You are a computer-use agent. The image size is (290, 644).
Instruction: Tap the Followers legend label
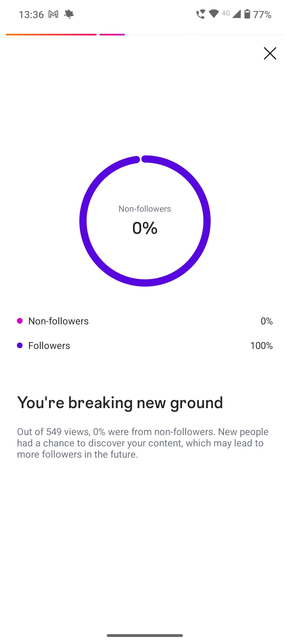coord(49,346)
